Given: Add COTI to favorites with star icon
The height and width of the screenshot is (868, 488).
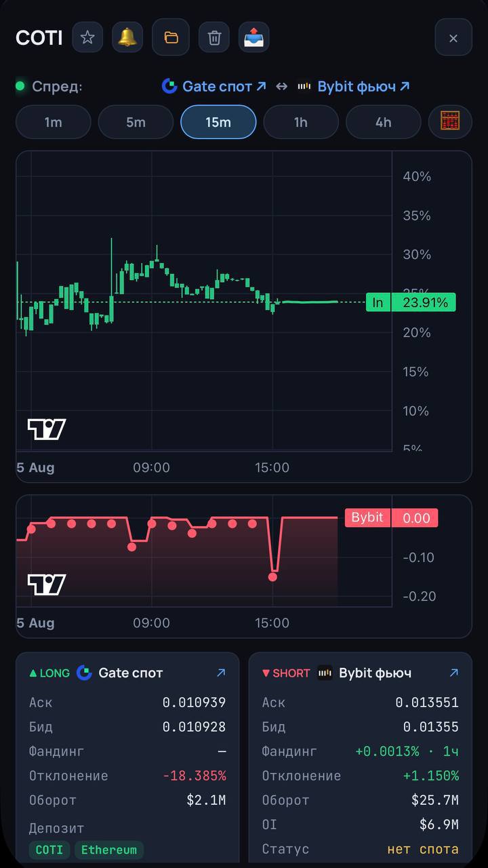Looking at the screenshot, I should pyautogui.click(x=87, y=37).
